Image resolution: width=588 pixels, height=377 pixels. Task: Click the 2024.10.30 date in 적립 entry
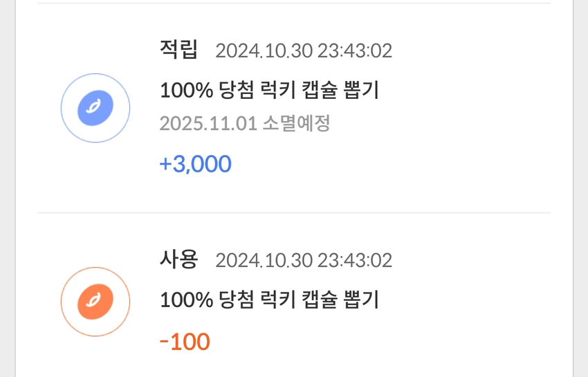coord(264,50)
